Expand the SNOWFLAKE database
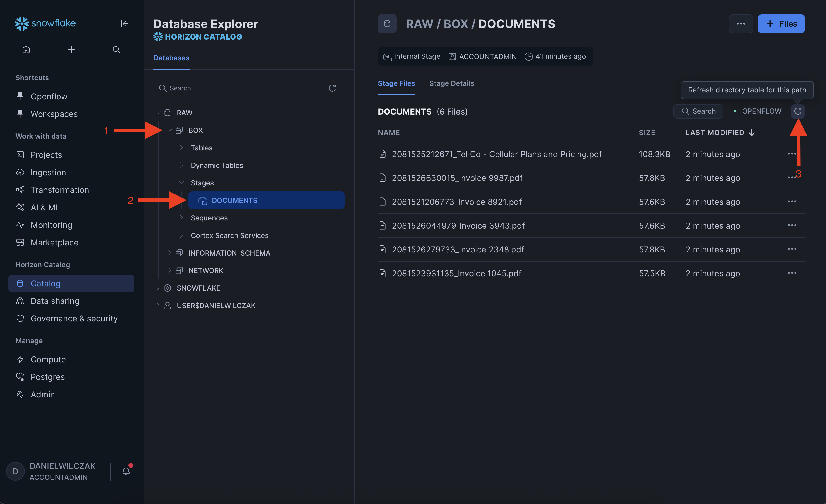 pyautogui.click(x=158, y=288)
